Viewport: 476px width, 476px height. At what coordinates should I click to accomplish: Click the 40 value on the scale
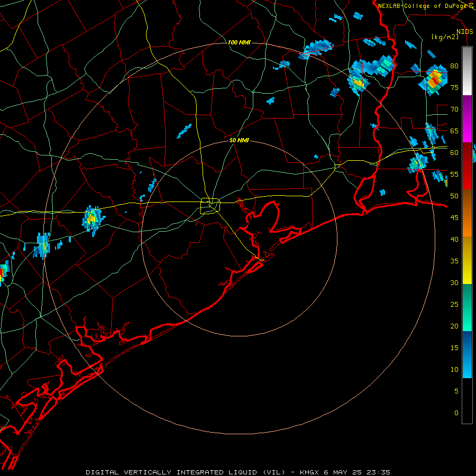click(454, 239)
